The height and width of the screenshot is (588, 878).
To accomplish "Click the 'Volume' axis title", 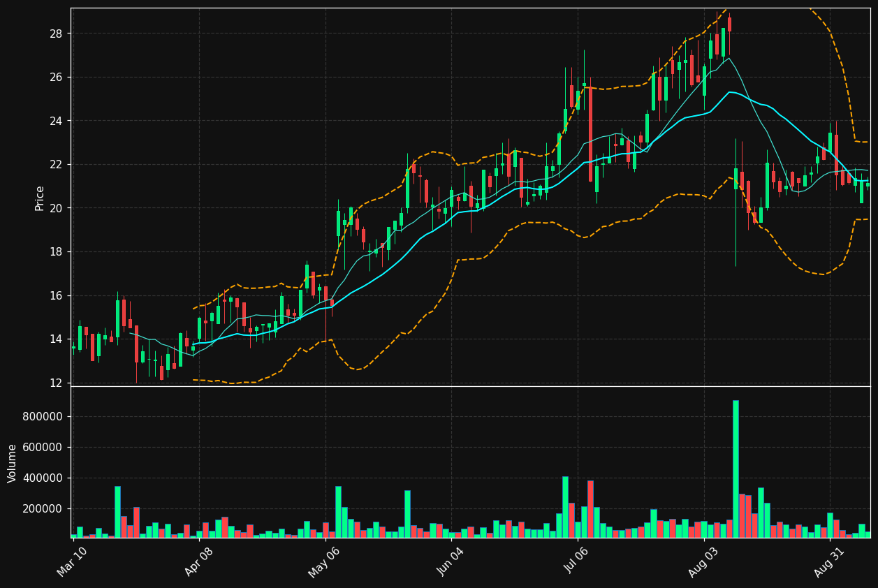I will [x=13, y=463].
